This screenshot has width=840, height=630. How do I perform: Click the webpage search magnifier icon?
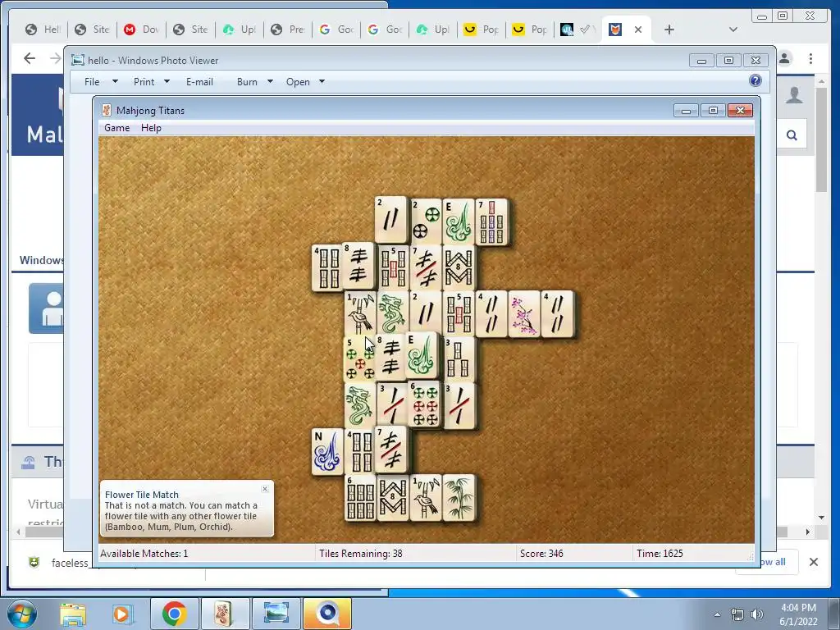(x=792, y=135)
